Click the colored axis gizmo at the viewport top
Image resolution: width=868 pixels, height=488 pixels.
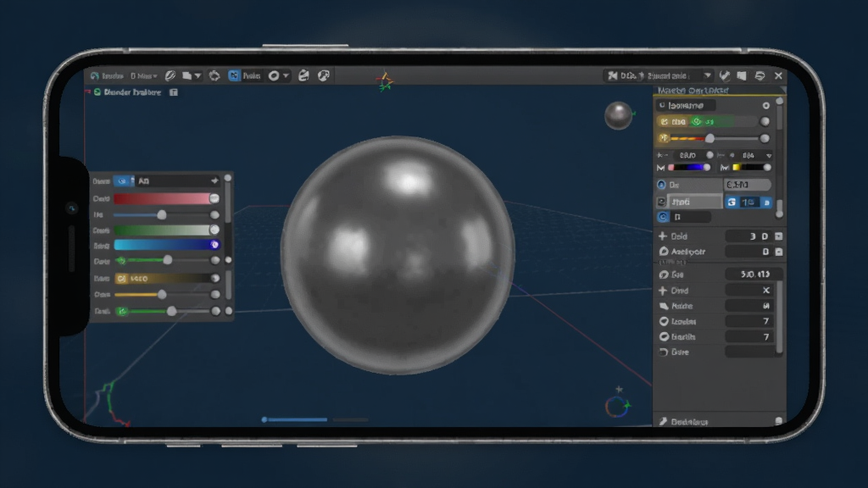(385, 81)
